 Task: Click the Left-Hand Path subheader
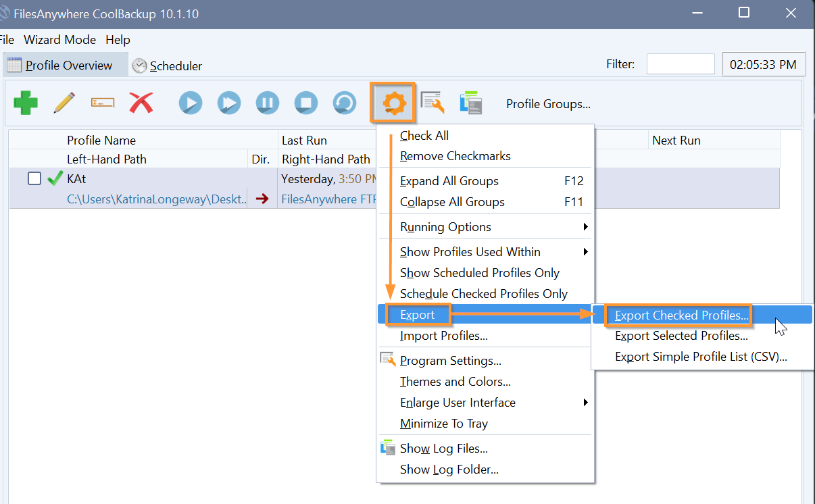(107, 159)
